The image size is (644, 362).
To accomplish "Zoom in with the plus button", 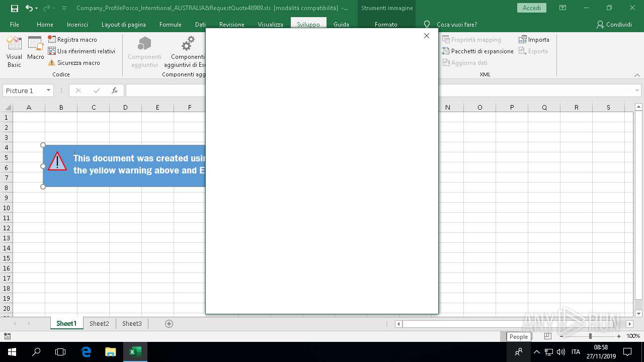I will click(x=619, y=336).
